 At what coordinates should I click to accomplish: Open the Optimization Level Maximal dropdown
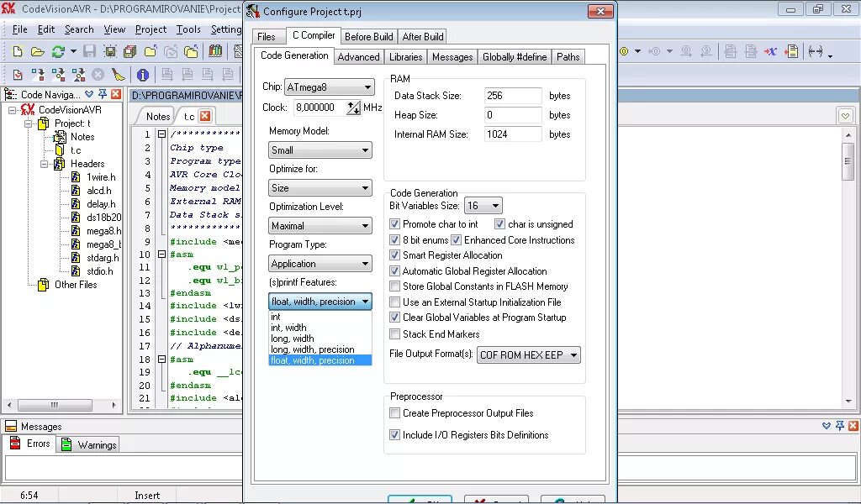click(320, 226)
